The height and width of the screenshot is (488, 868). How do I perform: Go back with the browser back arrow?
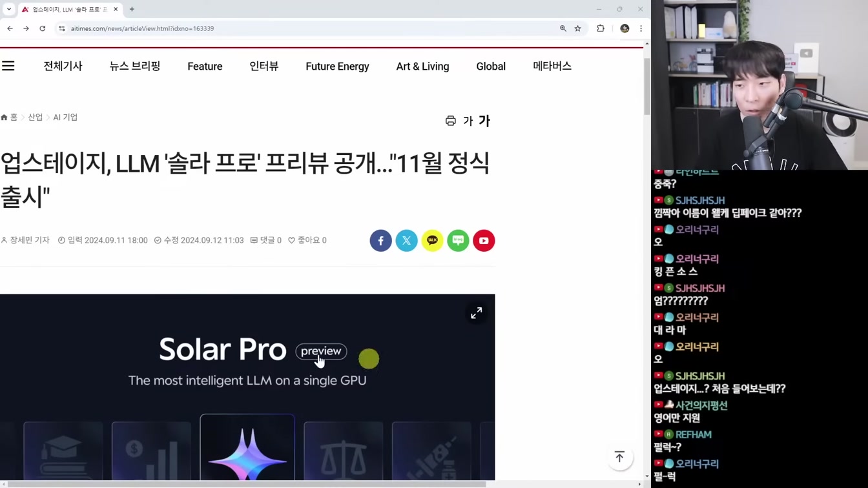click(x=10, y=28)
